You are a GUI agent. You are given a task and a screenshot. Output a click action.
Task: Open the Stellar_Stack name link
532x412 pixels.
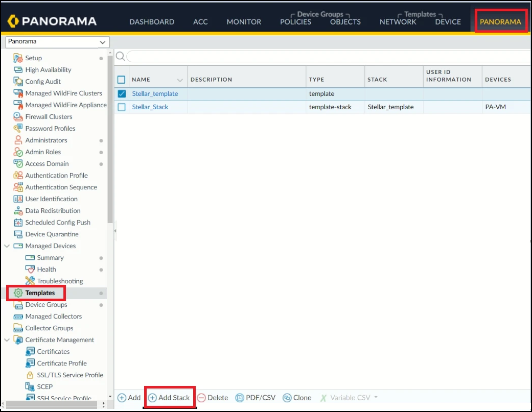[150, 107]
